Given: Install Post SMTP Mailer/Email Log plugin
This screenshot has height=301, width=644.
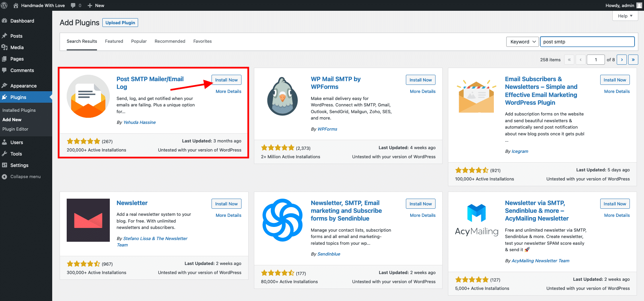Looking at the screenshot, I should tap(227, 80).
